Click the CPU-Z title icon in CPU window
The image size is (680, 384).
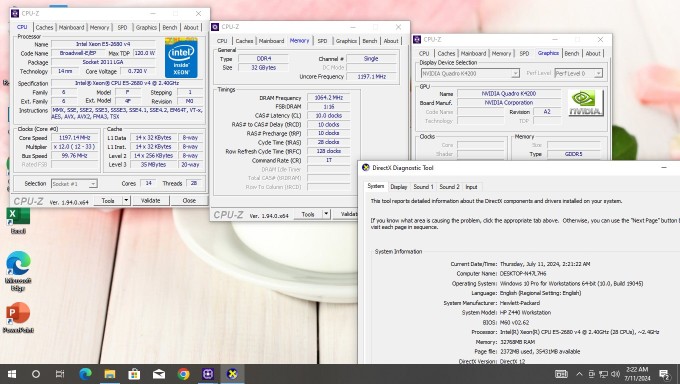click(x=15, y=13)
